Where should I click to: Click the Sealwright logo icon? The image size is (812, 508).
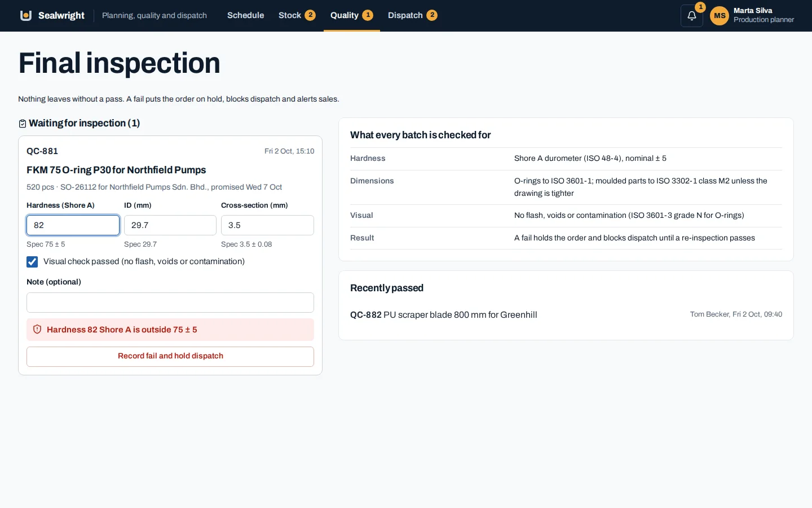click(x=25, y=15)
